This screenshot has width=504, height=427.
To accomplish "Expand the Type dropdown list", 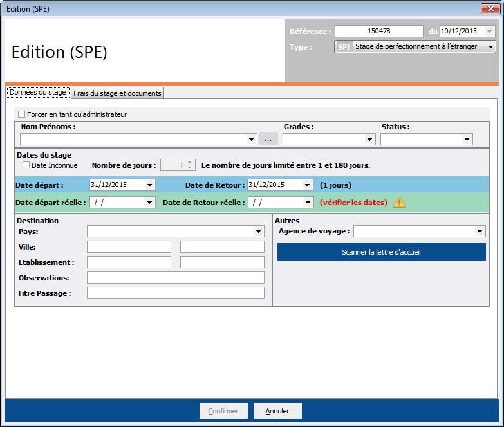I will (490, 47).
